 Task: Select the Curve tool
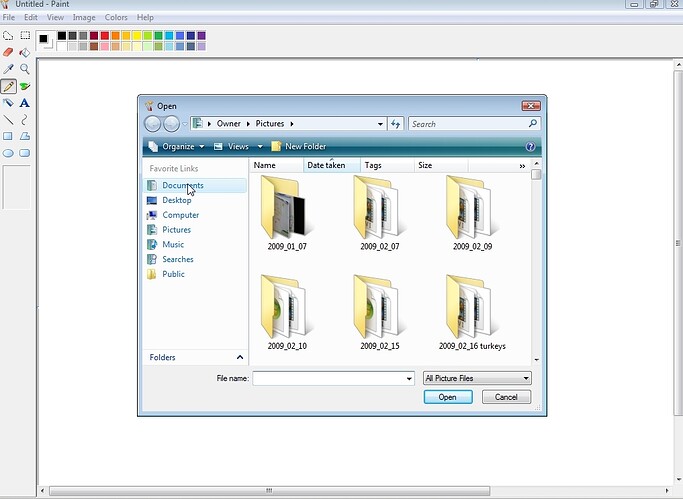[x=25, y=119]
